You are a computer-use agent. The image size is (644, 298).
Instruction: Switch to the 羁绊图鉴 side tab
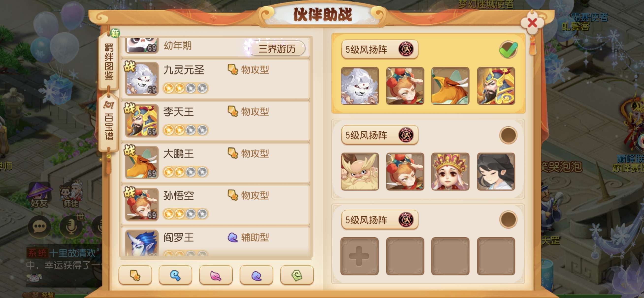tap(109, 61)
